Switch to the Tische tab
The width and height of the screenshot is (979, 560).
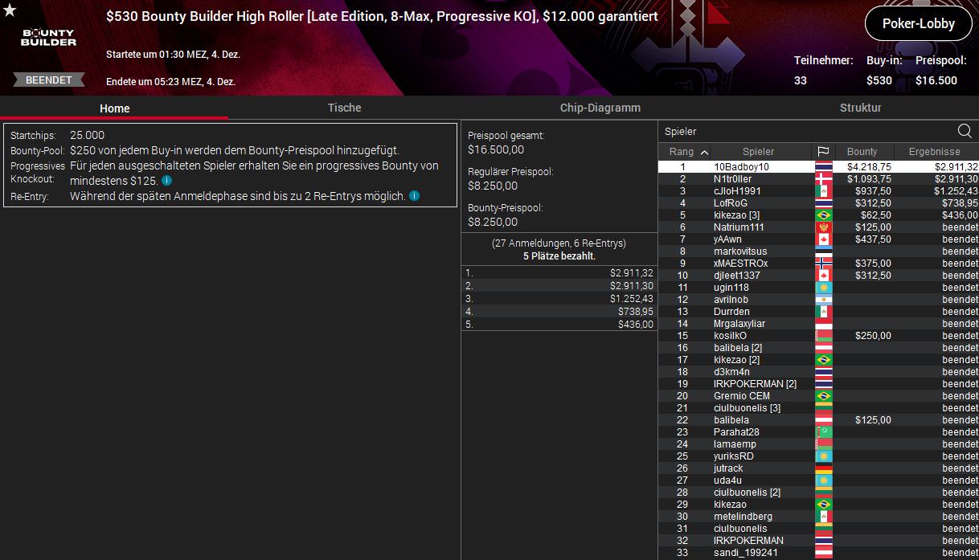click(x=344, y=108)
